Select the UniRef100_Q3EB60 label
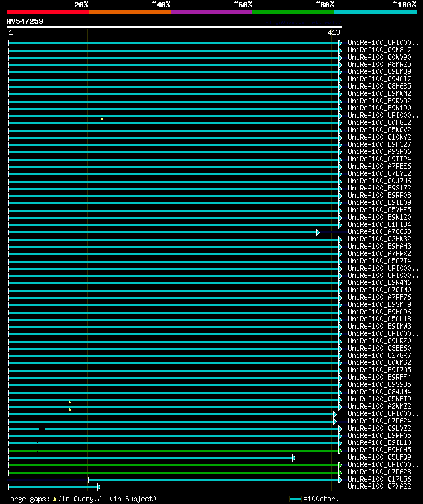423x504 pixels. tap(379, 348)
